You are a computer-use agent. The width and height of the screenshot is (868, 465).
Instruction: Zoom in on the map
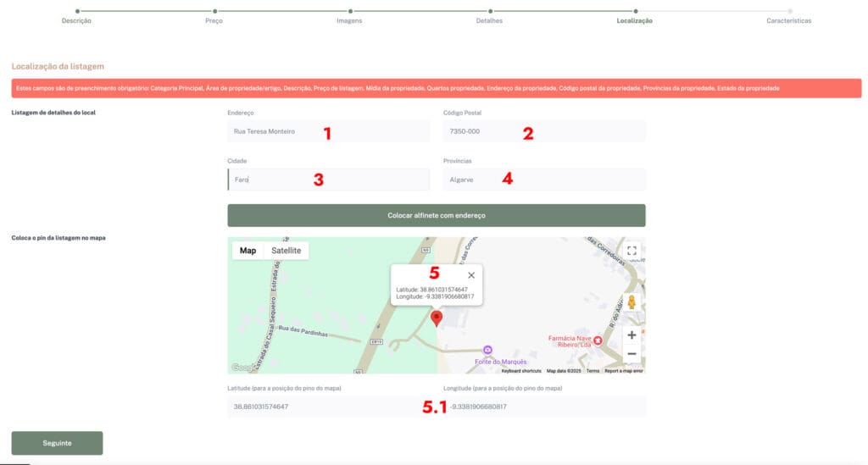point(632,335)
